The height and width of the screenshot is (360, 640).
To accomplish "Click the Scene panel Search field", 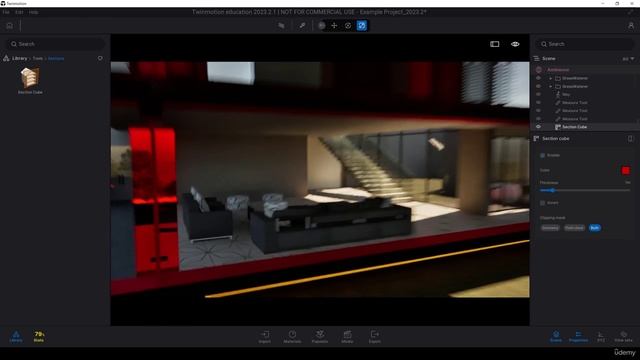I will [x=584, y=44].
